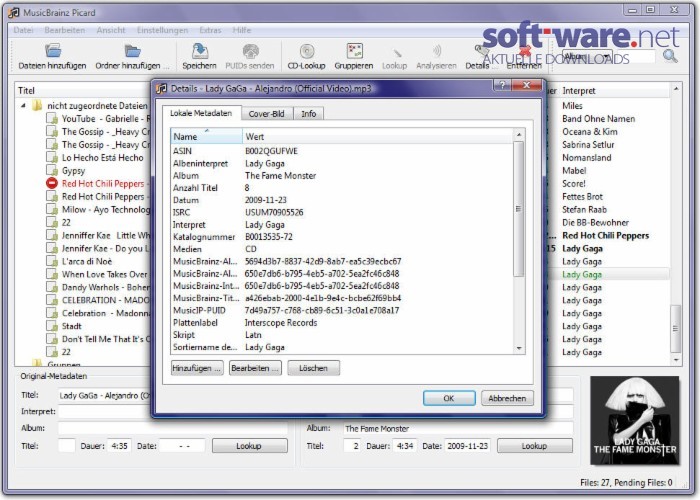Select the Medien row CD
Viewport: 700px width, 500px height.
point(342,249)
